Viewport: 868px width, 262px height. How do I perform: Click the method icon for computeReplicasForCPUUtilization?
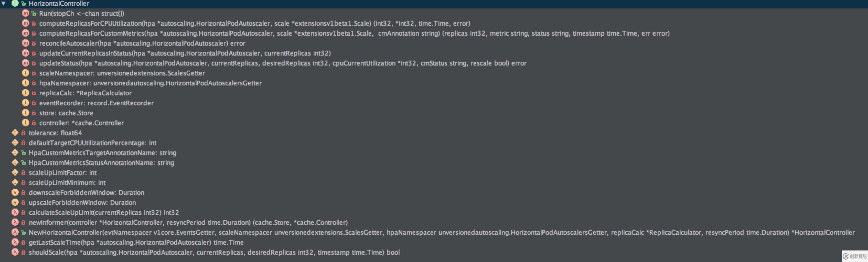pos(26,23)
